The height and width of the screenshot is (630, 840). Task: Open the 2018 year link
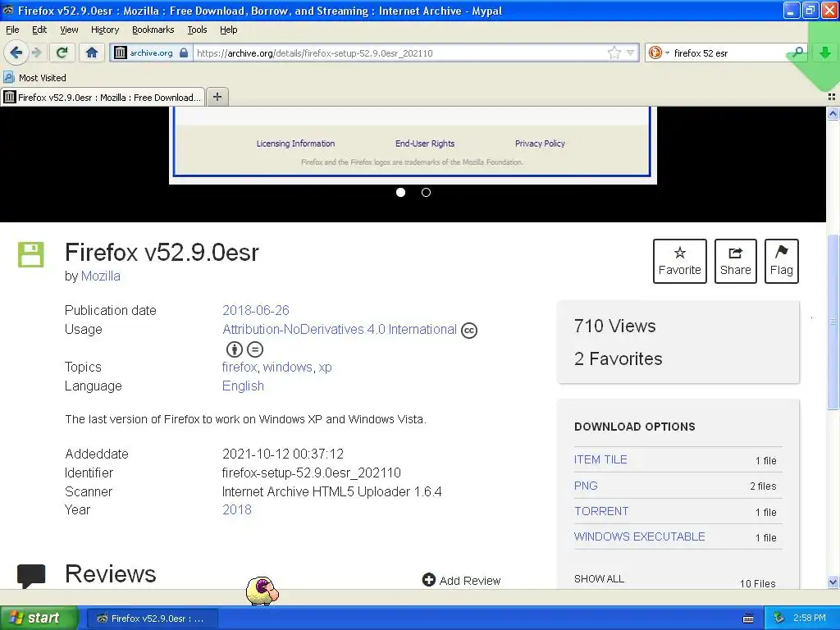[237, 509]
